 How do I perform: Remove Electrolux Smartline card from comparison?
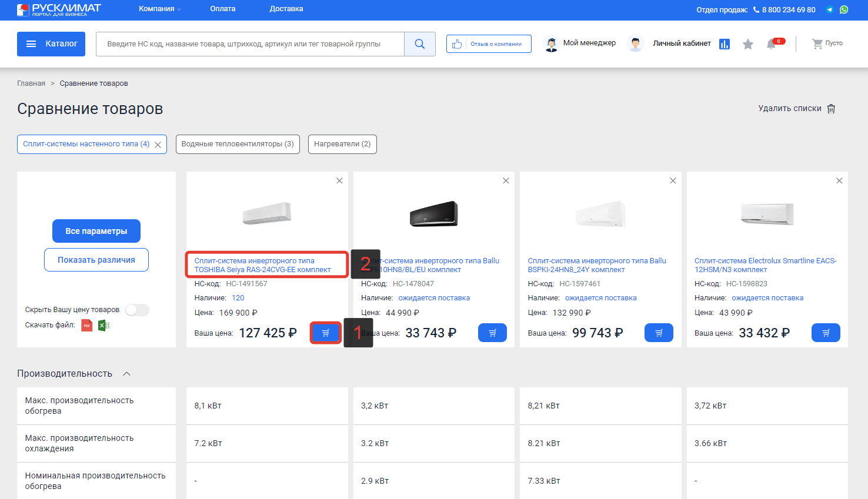tap(839, 180)
